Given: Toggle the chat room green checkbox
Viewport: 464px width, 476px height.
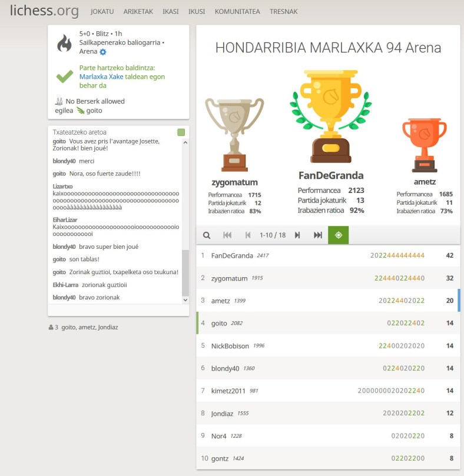Looking at the screenshot, I should (181, 132).
